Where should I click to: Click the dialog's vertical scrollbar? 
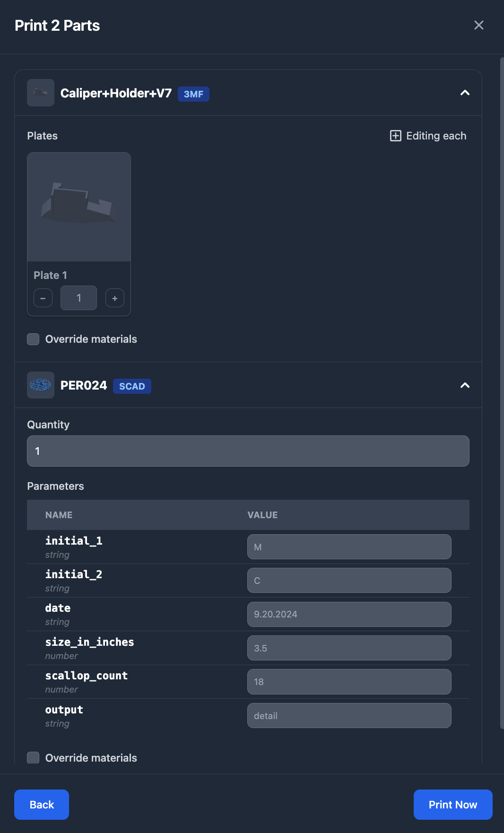click(x=502, y=392)
